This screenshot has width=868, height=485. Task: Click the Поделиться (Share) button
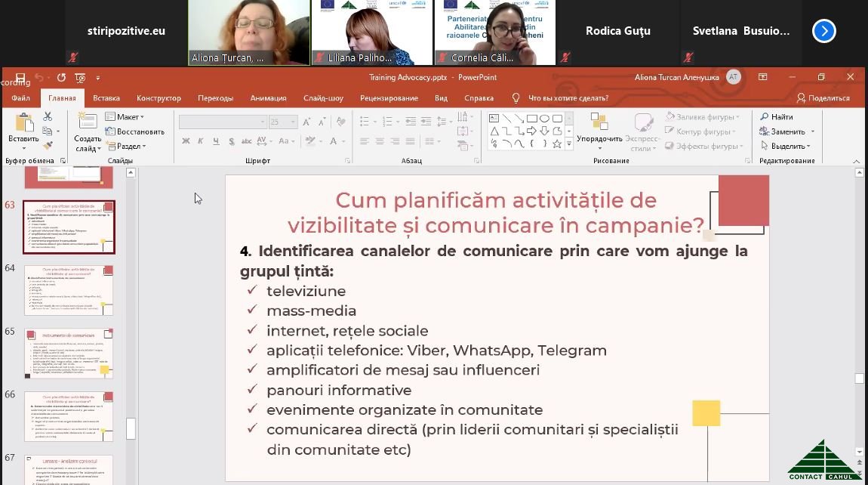point(823,98)
